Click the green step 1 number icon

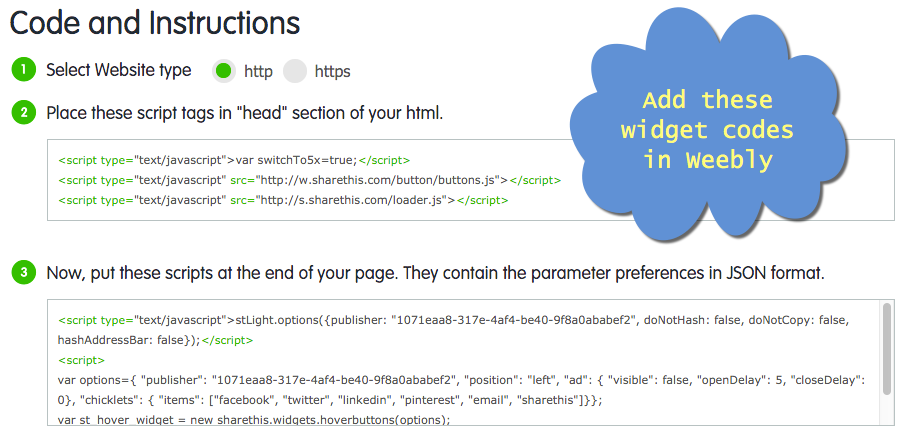(x=22, y=70)
